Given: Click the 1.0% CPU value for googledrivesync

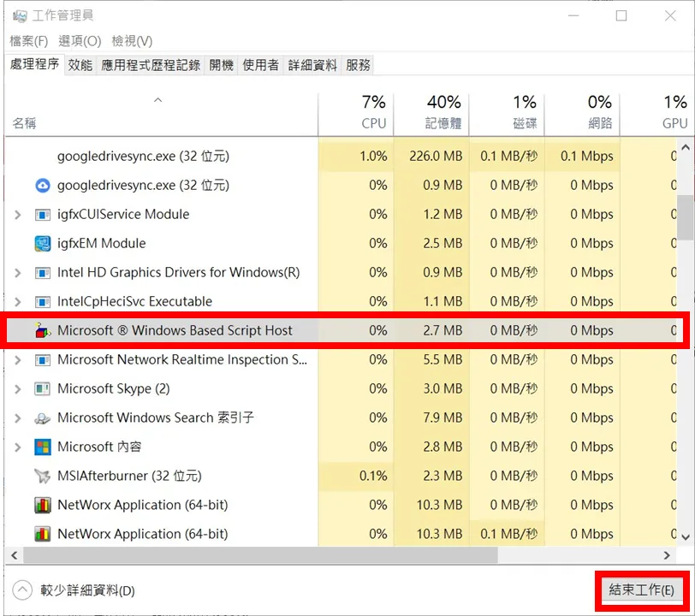Looking at the screenshot, I should pos(373,156).
